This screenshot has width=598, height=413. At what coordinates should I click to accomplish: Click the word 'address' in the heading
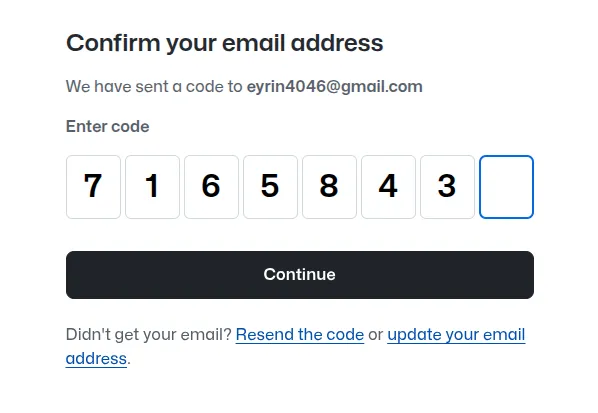click(x=337, y=43)
